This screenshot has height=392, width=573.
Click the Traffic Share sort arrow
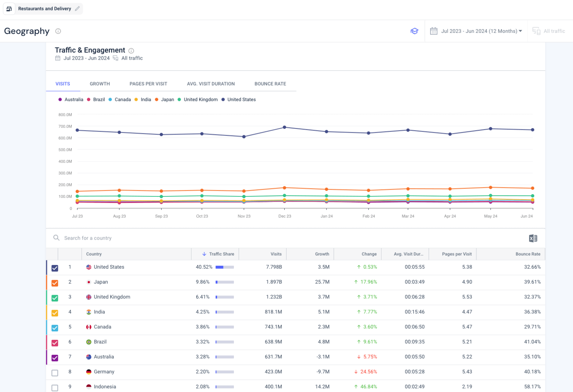click(x=204, y=254)
